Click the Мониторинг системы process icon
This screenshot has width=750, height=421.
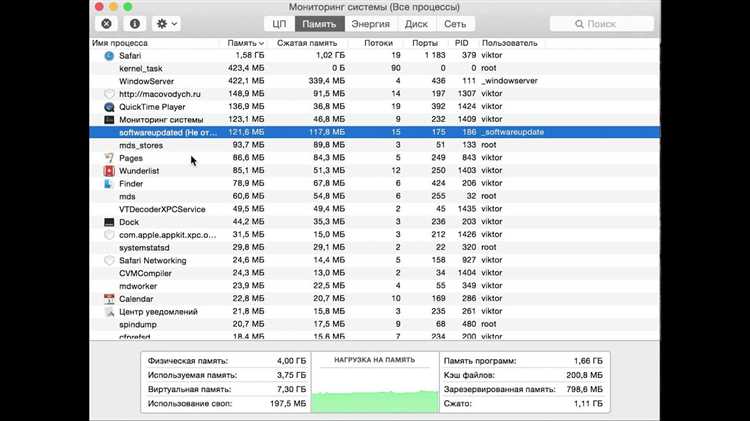[109, 120]
